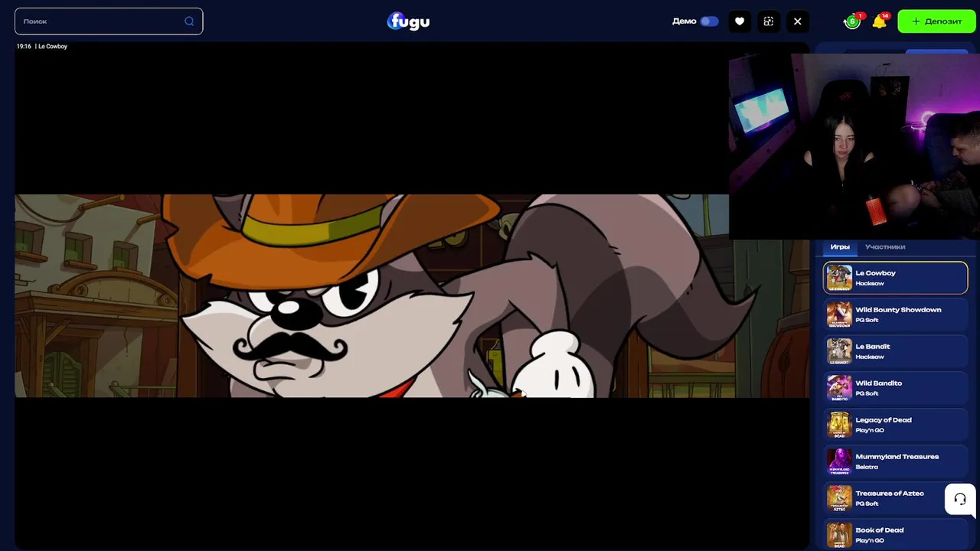The width and height of the screenshot is (980, 551).
Task: Toggle the Демо mode switch
Action: [x=710, y=21]
